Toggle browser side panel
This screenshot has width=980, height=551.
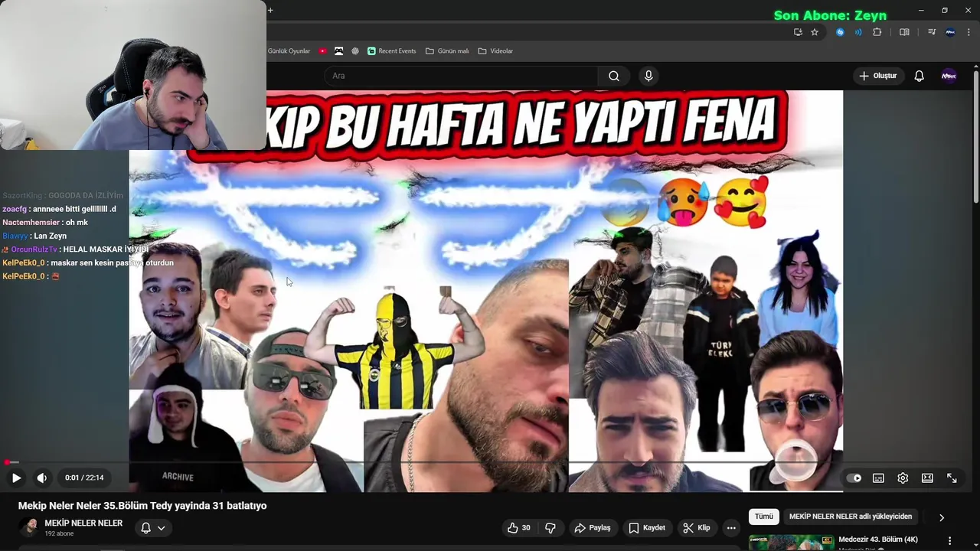904,32
